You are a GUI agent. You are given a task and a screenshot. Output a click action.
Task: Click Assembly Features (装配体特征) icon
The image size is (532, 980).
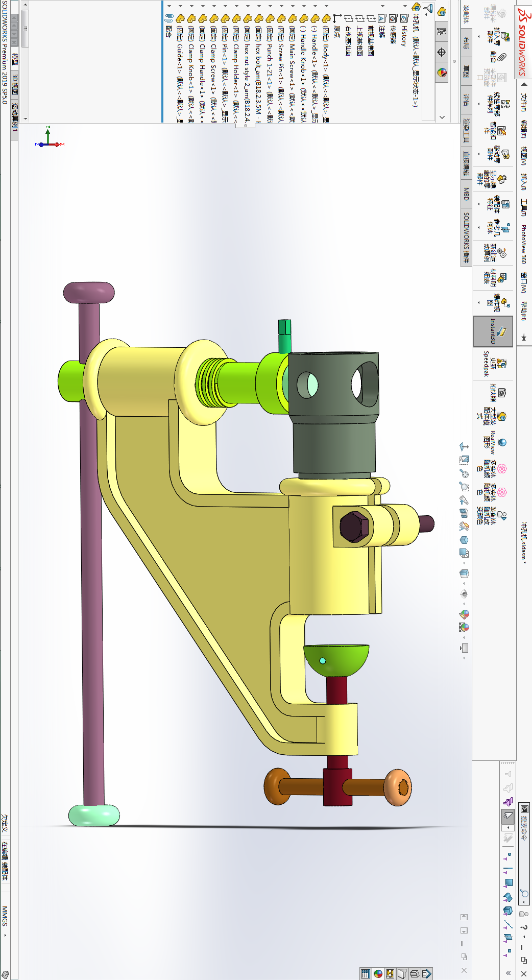[505, 204]
